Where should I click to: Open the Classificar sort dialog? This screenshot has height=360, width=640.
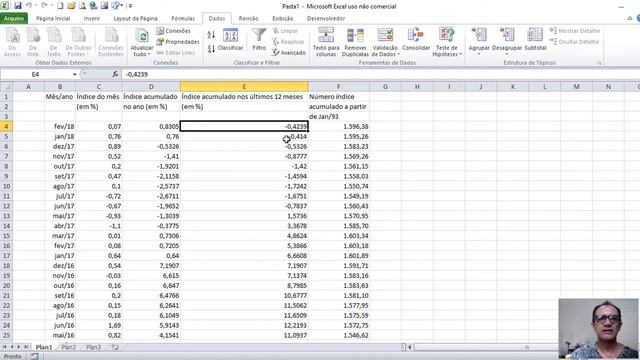tap(231, 40)
